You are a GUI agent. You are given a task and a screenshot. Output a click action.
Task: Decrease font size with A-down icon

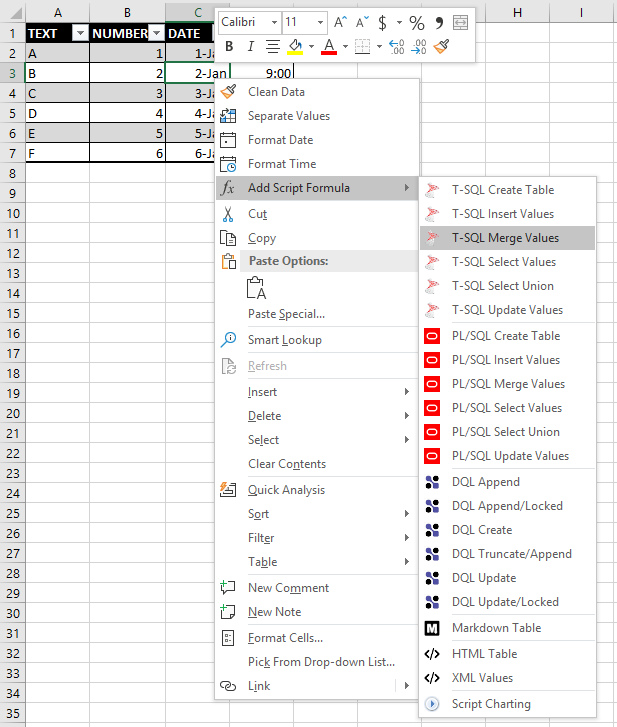362,22
